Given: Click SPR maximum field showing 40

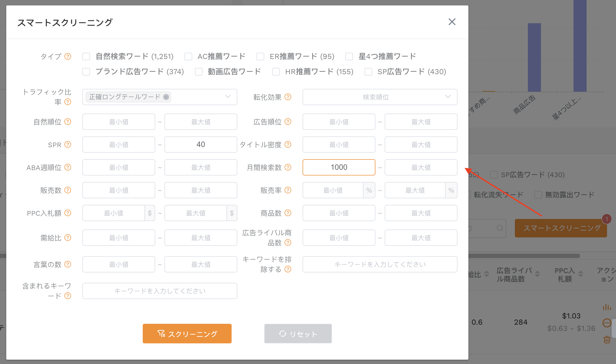Looking at the screenshot, I should (x=201, y=145).
